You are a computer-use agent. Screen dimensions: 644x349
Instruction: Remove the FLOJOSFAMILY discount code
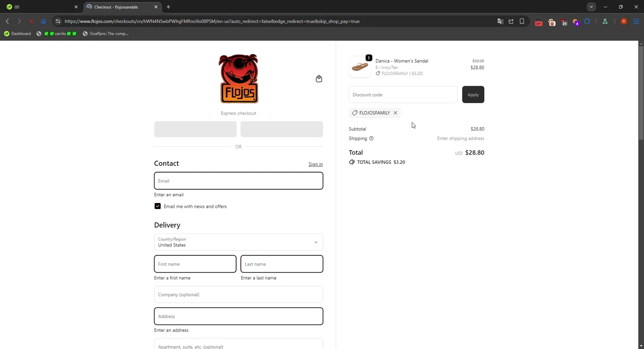tap(395, 113)
